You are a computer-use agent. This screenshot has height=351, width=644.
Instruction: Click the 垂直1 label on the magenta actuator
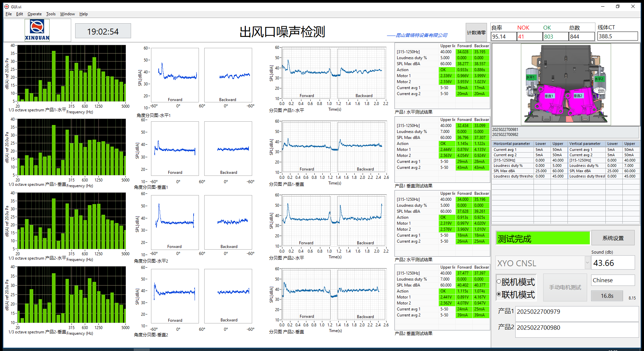click(549, 96)
